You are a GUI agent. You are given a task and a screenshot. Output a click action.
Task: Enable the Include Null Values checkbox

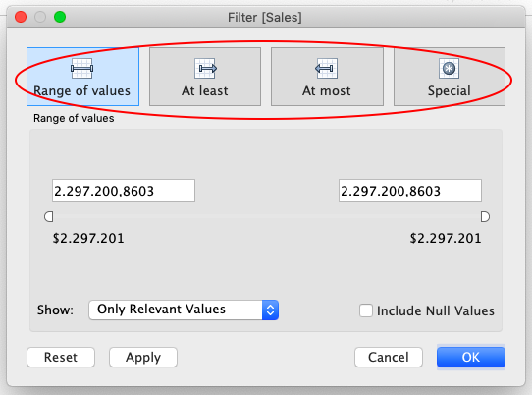[x=366, y=310]
